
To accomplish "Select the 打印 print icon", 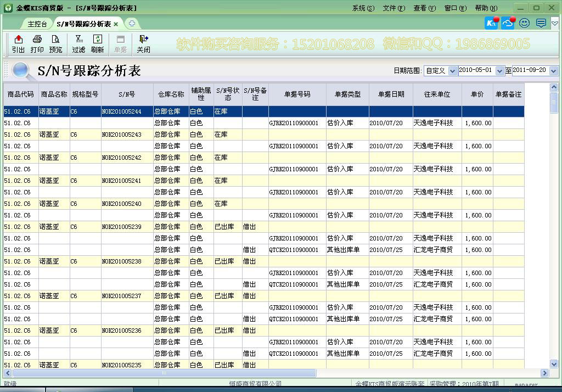I will coord(36,44).
